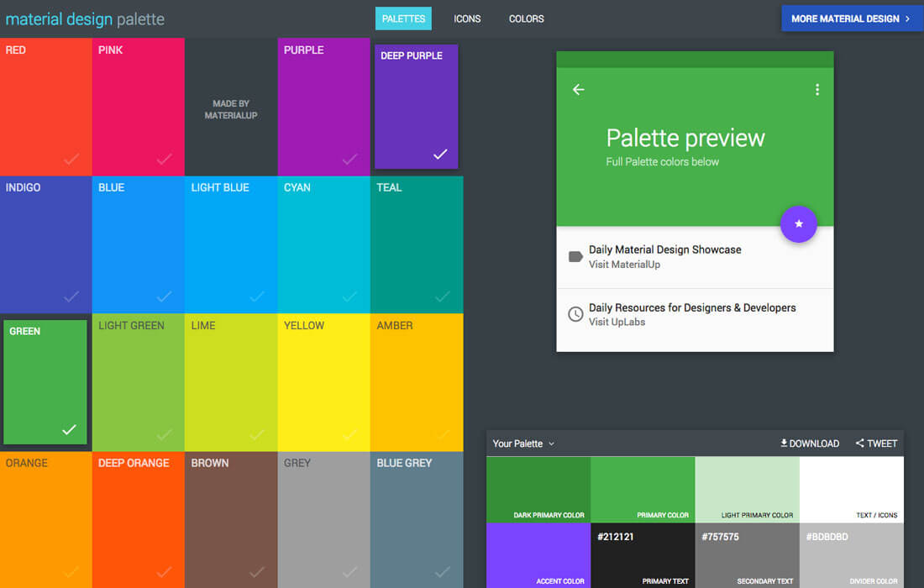Click the chevron arrow in More Material Design
Image resolution: width=924 pixels, height=588 pixels.
(x=907, y=18)
